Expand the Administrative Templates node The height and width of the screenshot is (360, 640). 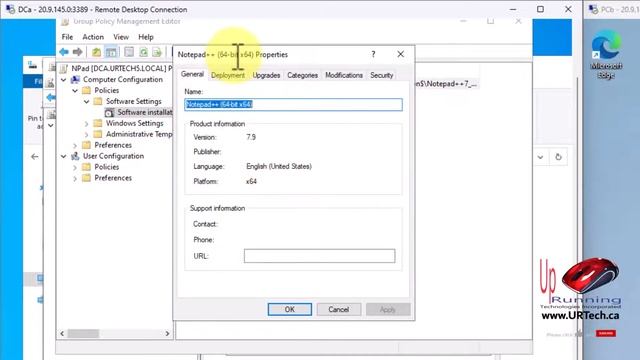(87, 134)
